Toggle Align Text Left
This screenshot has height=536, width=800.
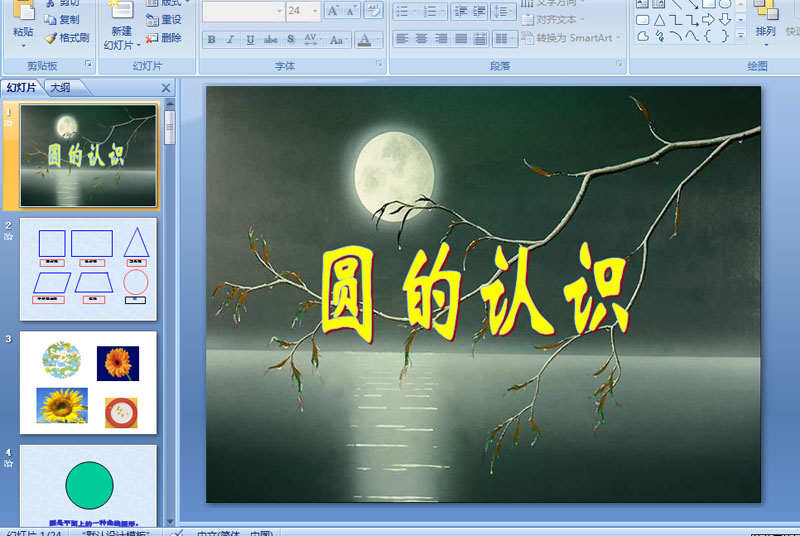(403, 39)
